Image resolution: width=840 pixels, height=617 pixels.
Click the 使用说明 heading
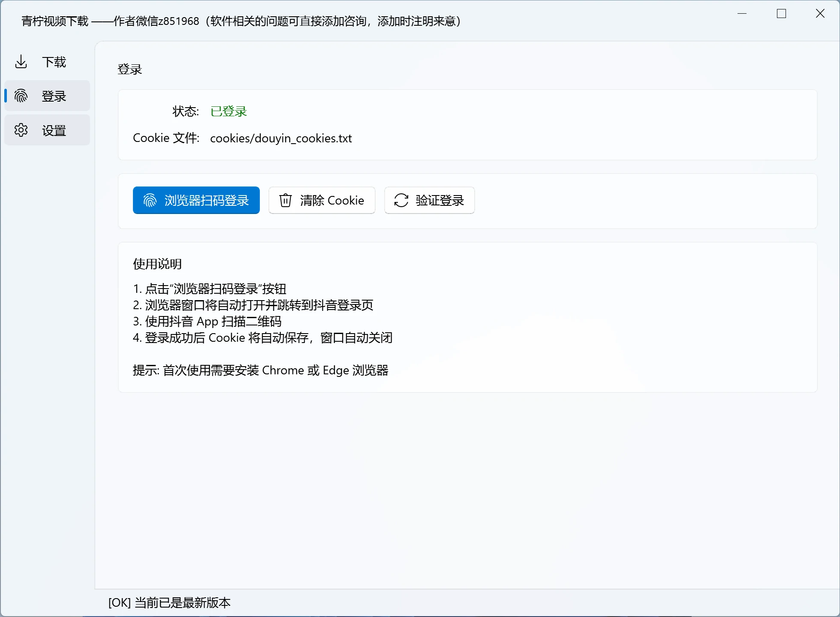[157, 264]
